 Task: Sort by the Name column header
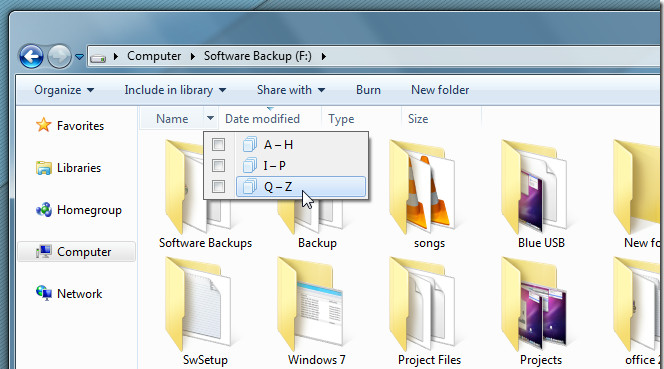[172, 119]
